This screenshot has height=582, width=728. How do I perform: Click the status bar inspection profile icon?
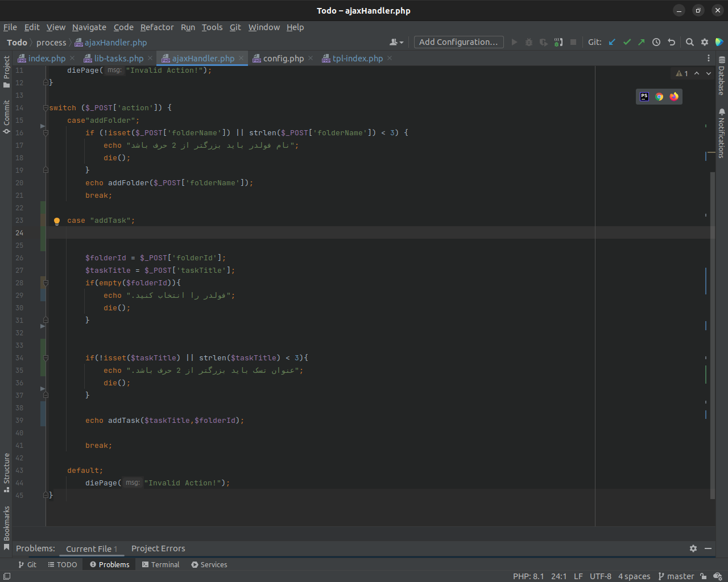click(x=718, y=576)
